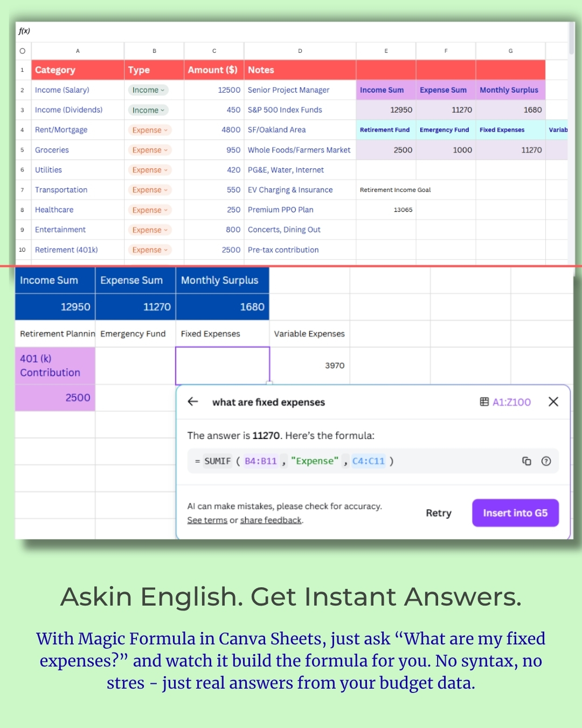
Task: Click the A1:Z100 range selector
Action: click(505, 402)
